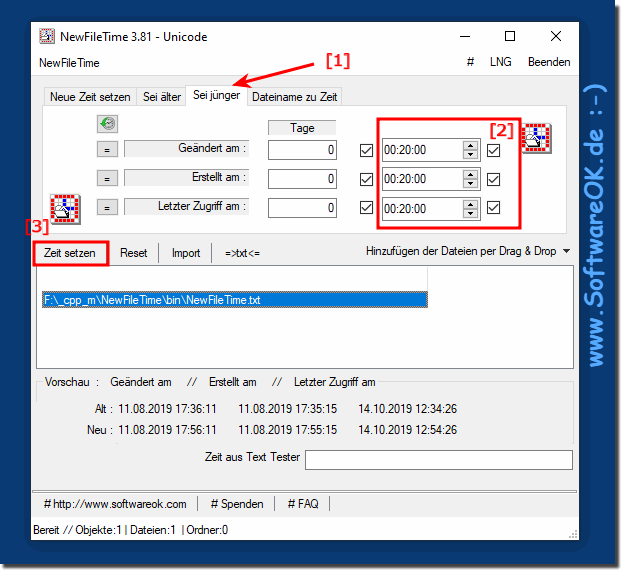This screenshot has width=622, height=571.
Task: Click the = button for Letzter Zugriff am
Action: [107, 207]
